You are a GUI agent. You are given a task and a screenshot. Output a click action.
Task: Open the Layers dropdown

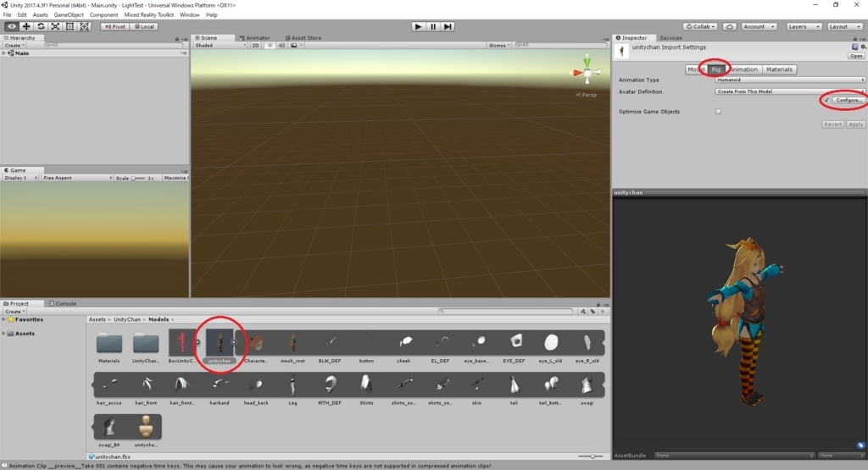click(x=804, y=26)
